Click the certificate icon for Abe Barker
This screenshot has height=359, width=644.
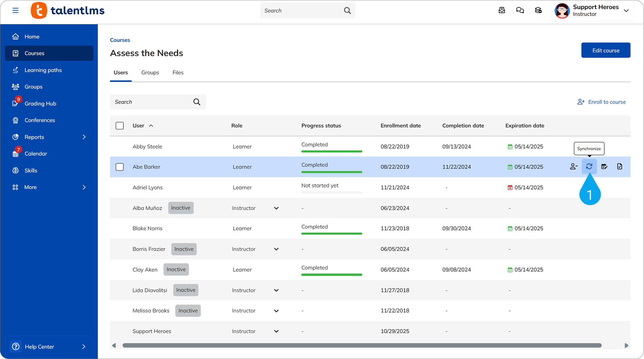point(620,167)
